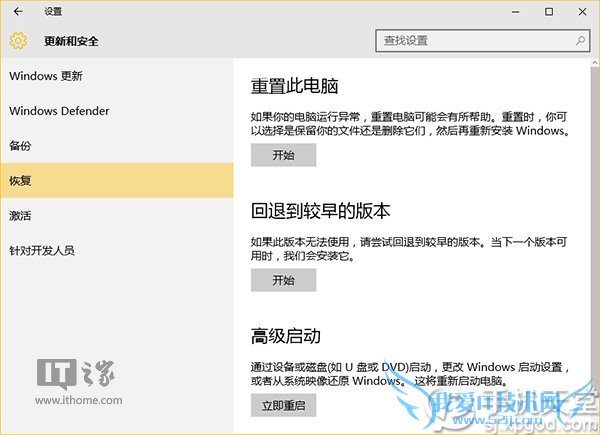Focus the 查找设置 search field
The width and height of the screenshot is (600, 435).
tap(483, 41)
